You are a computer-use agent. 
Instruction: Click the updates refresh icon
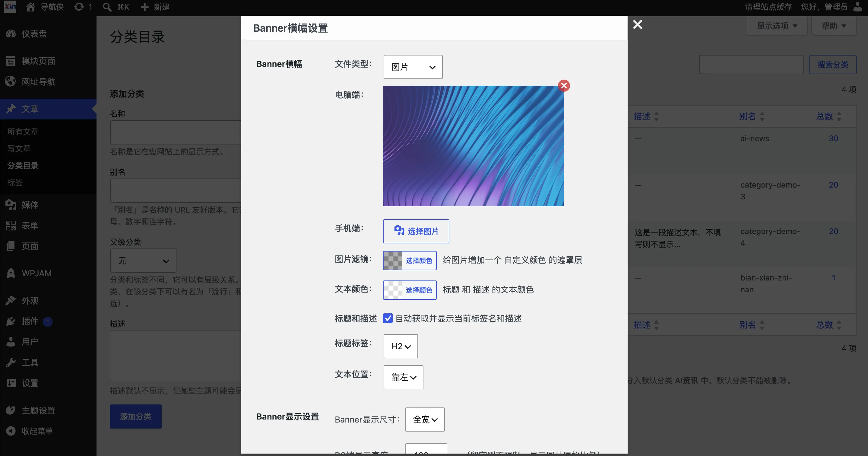coord(79,7)
